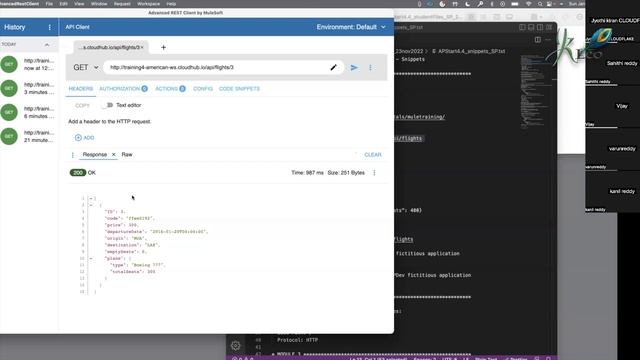Click the 'totalSeats' line in the response
This screenshot has width=640, height=360.
[x=133, y=271]
